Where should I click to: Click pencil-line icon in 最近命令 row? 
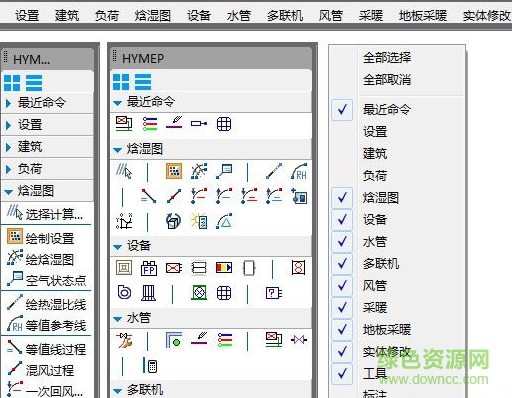pos(174,123)
